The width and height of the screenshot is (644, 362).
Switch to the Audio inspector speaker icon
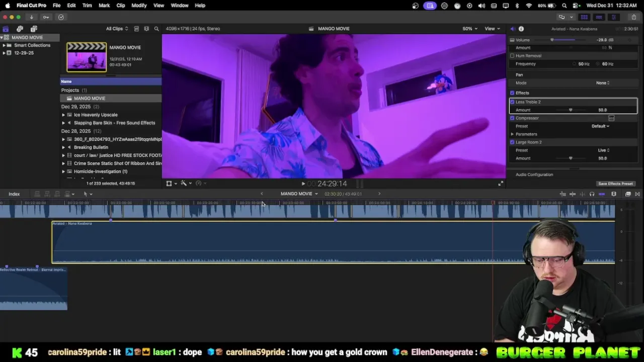click(x=512, y=29)
